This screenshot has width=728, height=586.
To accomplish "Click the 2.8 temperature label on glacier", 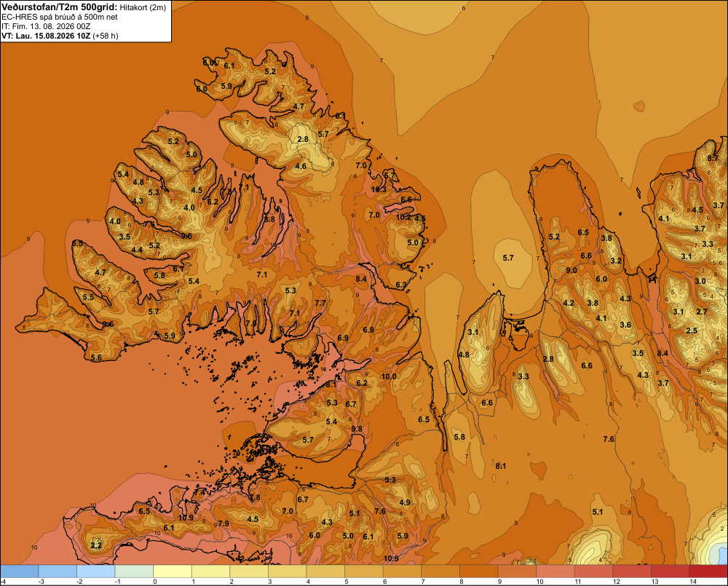I will (x=303, y=139).
